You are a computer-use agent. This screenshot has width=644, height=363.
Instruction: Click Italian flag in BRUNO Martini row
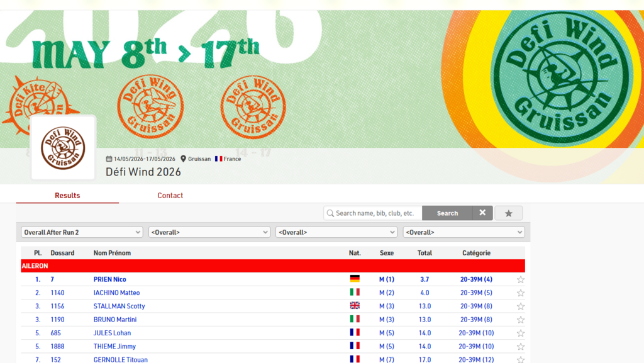click(355, 319)
